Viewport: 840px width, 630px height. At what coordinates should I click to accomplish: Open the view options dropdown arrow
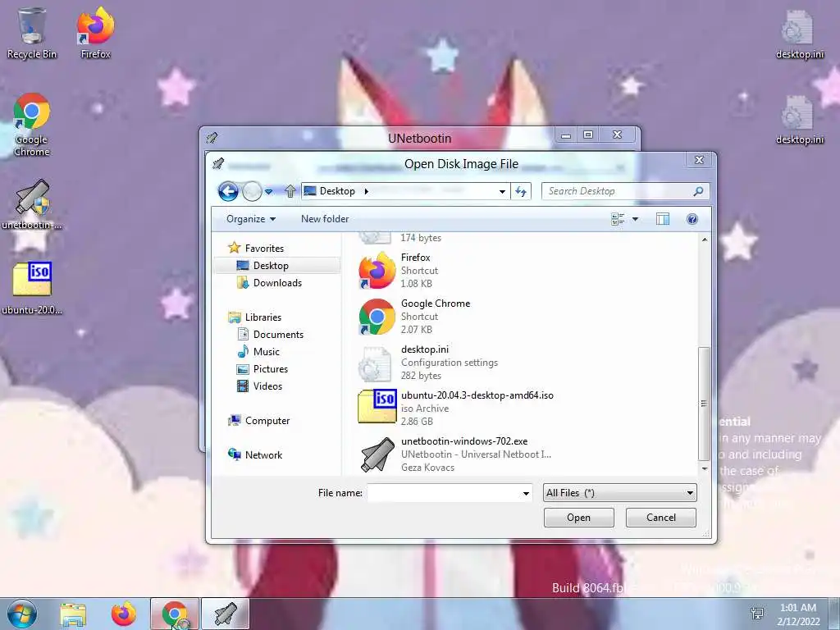[636, 219]
